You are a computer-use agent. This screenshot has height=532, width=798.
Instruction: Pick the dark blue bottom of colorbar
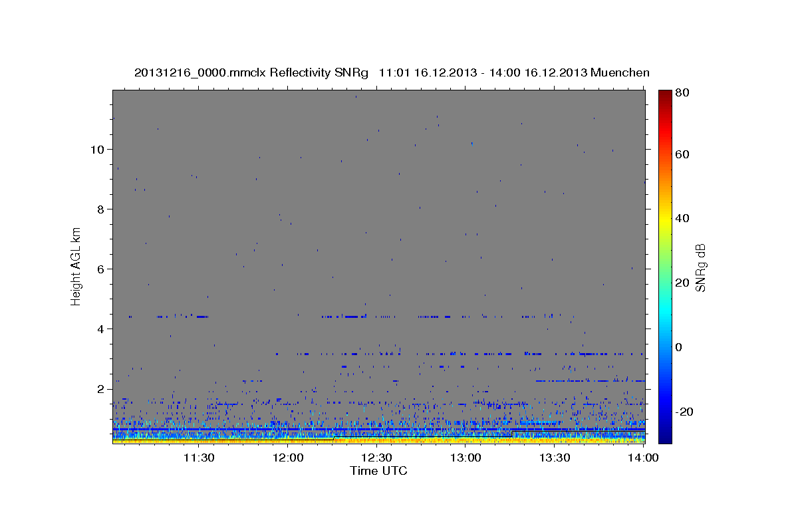tap(665, 436)
